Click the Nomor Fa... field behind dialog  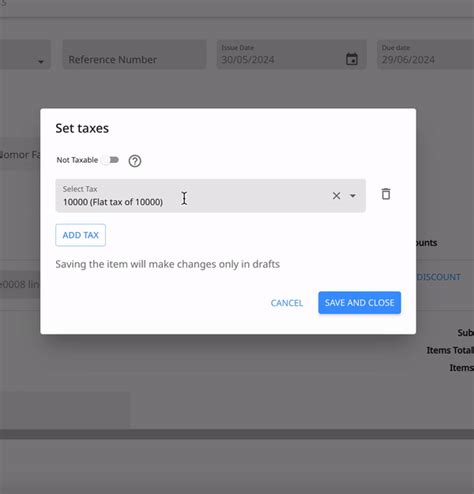(20, 155)
